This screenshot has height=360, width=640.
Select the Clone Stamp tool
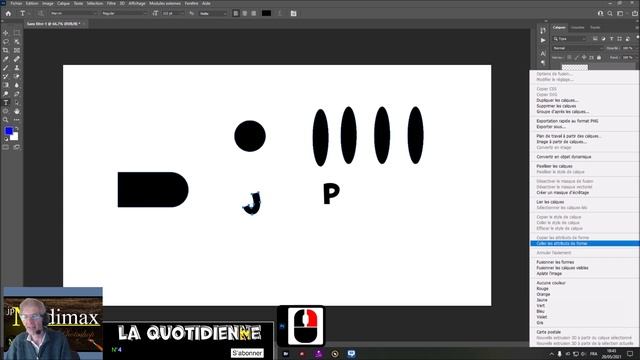point(17,68)
